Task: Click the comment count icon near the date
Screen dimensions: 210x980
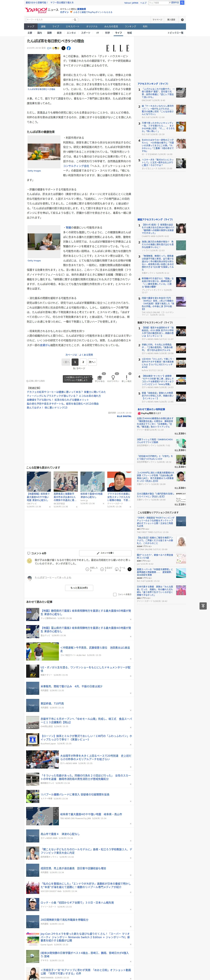Action: (49, 48)
